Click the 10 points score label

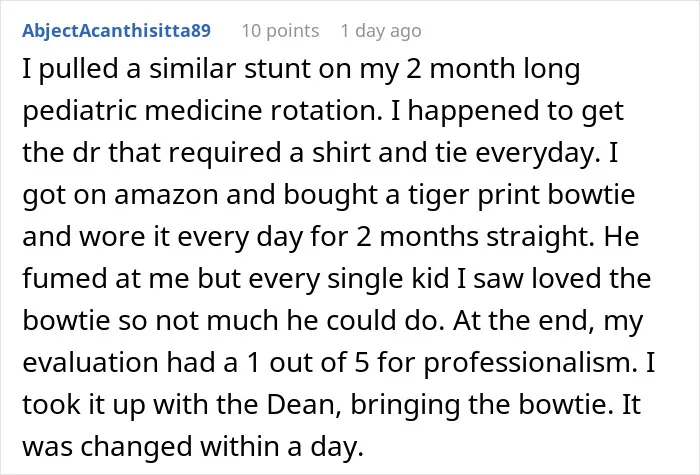[x=280, y=31]
